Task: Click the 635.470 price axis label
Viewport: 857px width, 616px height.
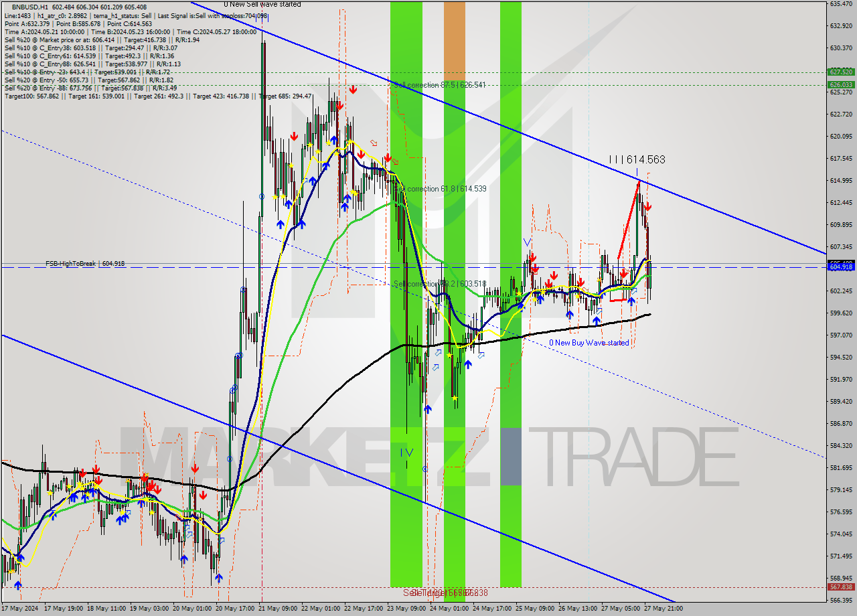Action: point(840,3)
